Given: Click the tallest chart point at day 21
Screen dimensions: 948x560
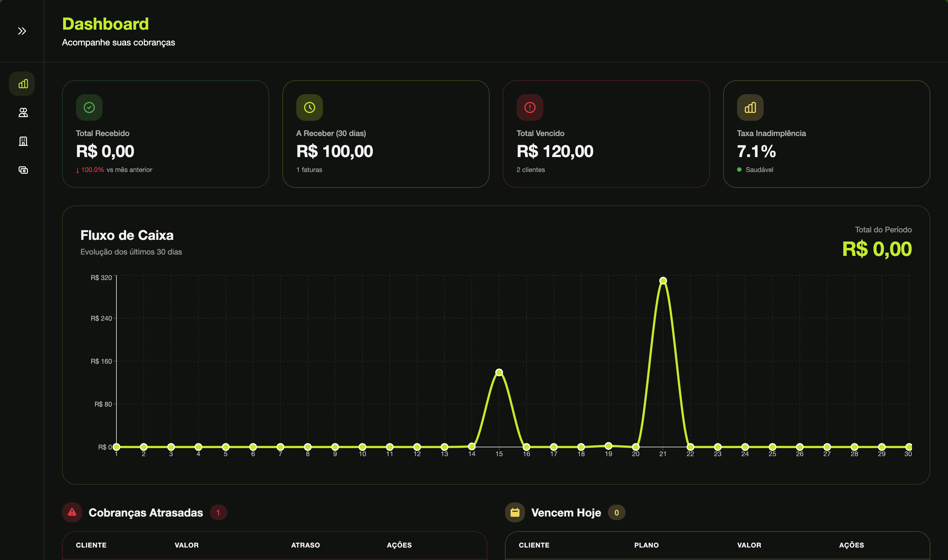Looking at the screenshot, I should tap(663, 281).
